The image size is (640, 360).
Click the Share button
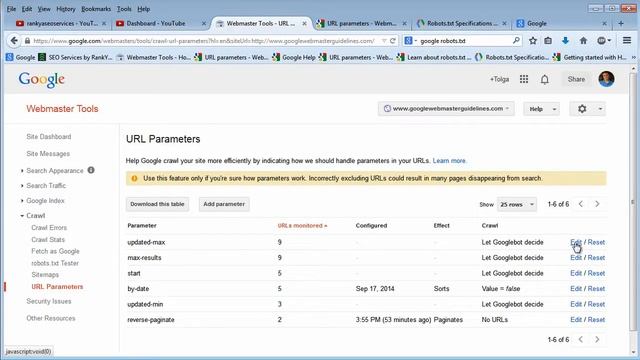click(x=576, y=79)
